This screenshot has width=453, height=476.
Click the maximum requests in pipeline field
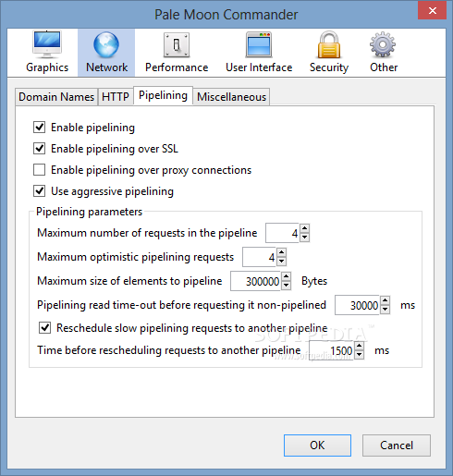click(282, 233)
